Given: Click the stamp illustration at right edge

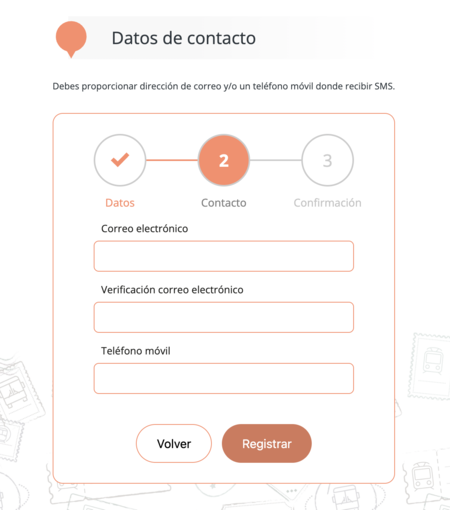Looking at the screenshot, I should (430, 367).
